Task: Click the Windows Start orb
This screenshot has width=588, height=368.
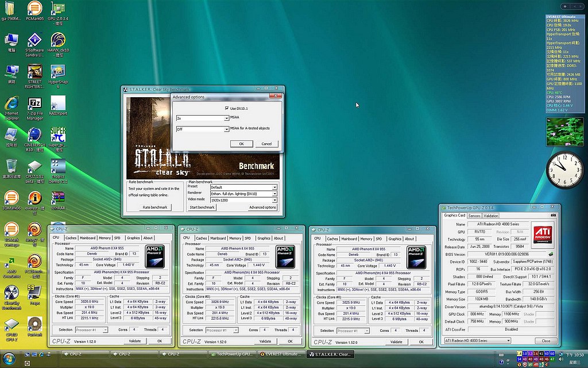Action: coord(9,358)
